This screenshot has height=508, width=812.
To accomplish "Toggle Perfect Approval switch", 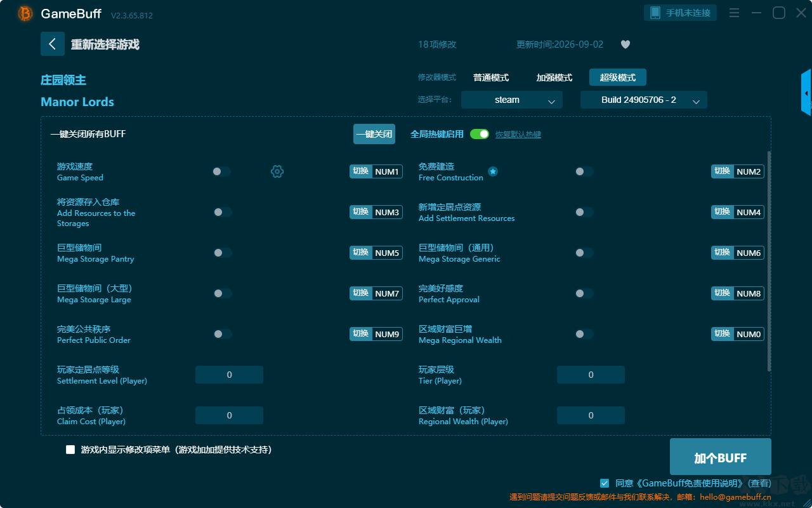I will pos(584,293).
